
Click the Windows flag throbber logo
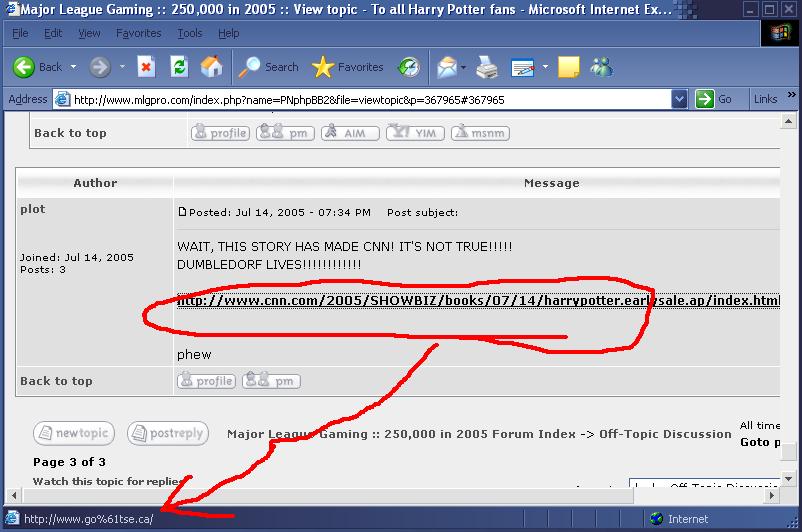(x=780, y=33)
